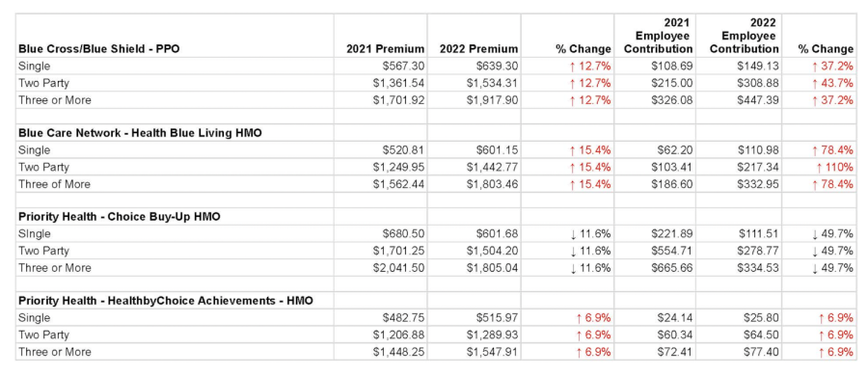Click the Three of More row label
Image resolution: width=868 pixels, height=375 pixels.
click(x=54, y=184)
